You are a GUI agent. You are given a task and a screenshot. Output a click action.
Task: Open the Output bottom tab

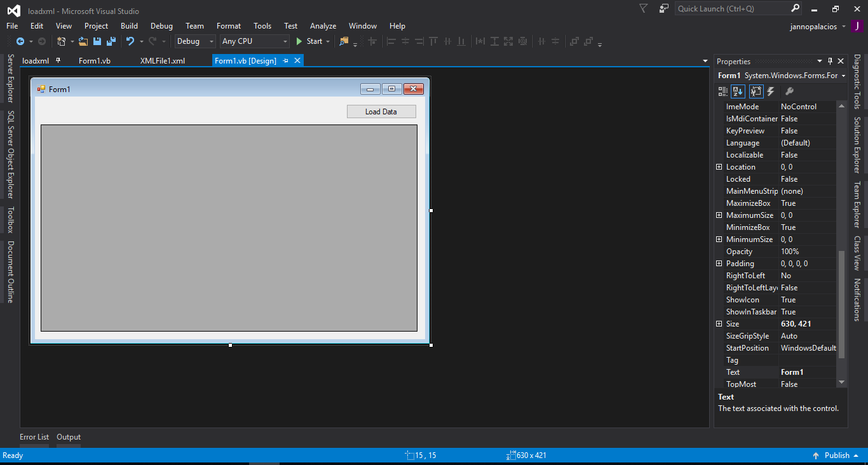click(69, 437)
